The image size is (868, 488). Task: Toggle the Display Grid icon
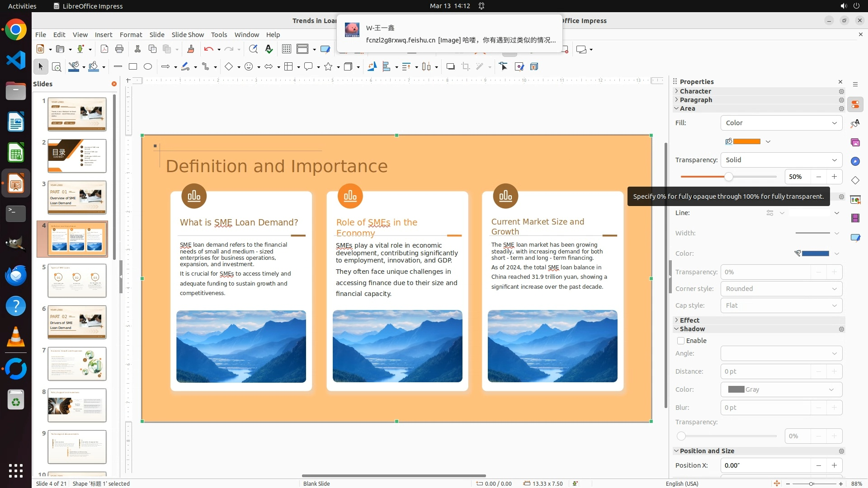[x=287, y=49]
